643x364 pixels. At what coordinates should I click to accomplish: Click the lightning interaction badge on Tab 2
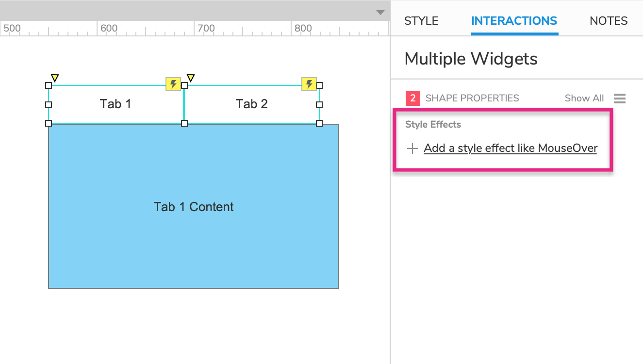(309, 84)
